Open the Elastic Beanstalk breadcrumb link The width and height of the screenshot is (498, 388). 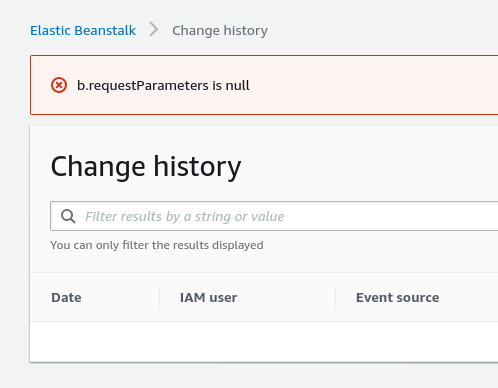point(83,30)
